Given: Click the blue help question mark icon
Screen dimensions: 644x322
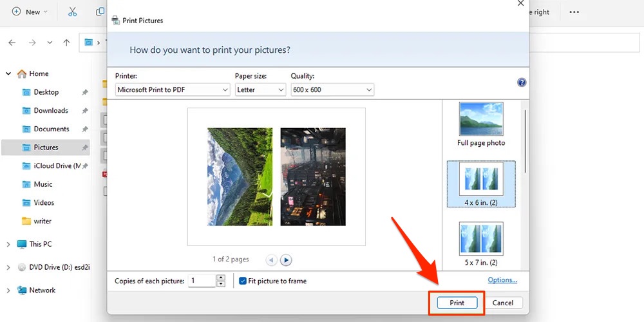Looking at the screenshot, I should point(522,82).
